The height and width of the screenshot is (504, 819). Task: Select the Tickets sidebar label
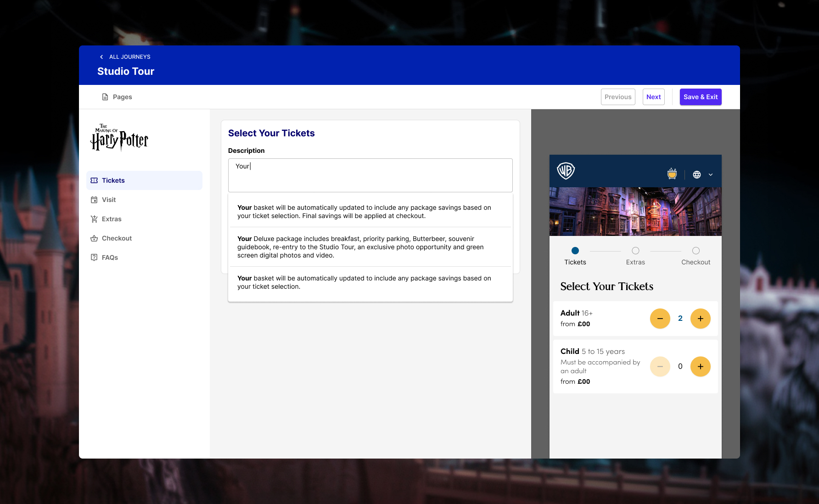113,180
